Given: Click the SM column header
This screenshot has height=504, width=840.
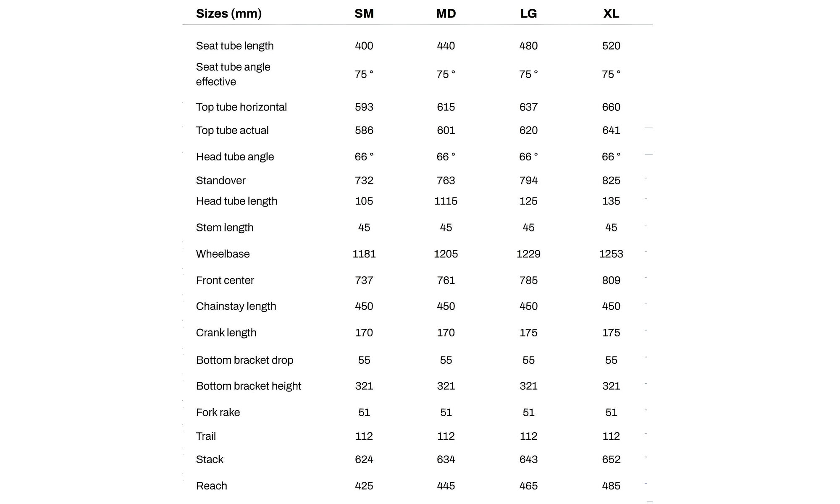Looking at the screenshot, I should pyautogui.click(x=364, y=14).
